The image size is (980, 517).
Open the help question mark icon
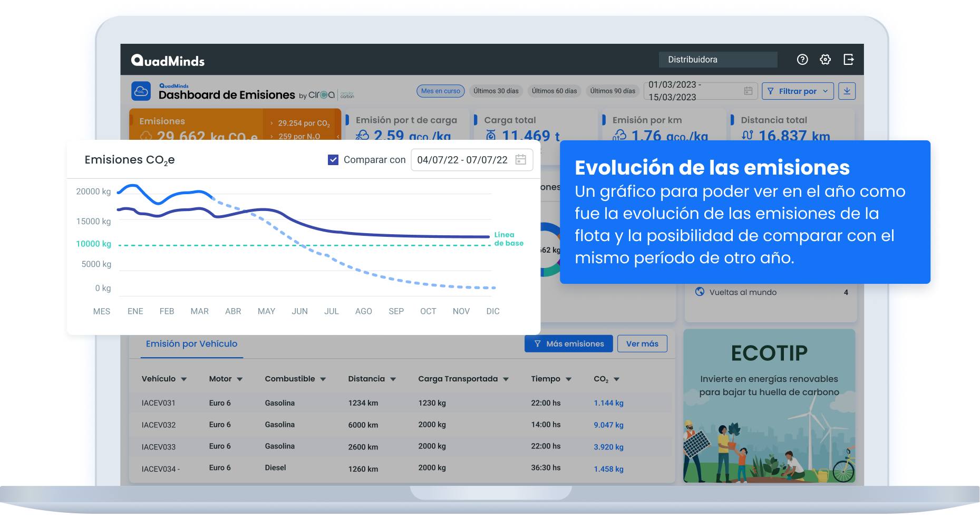pyautogui.click(x=802, y=60)
